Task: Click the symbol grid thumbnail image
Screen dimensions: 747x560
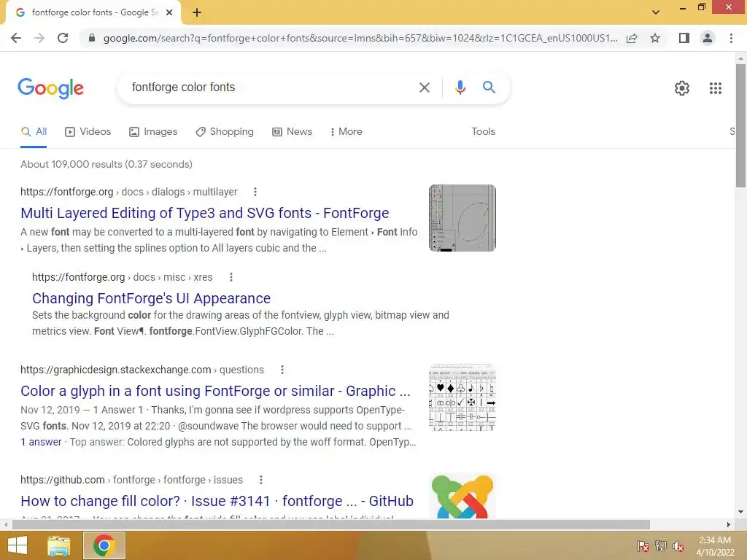Action: click(462, 397)
